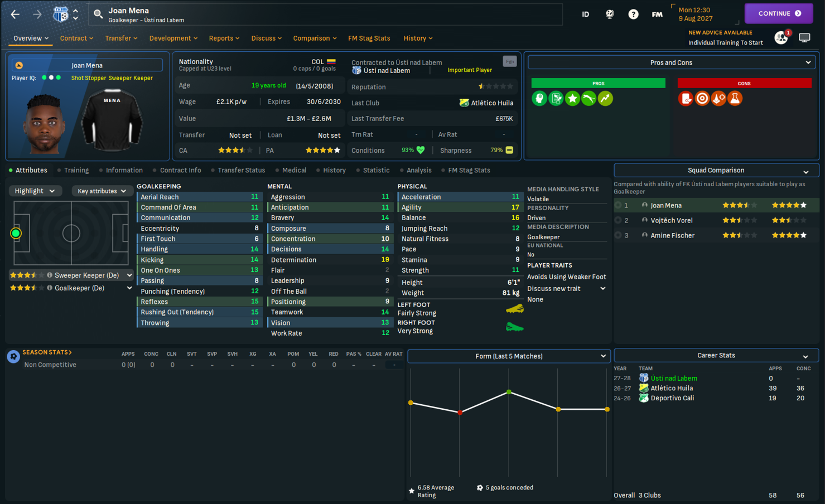Open the staff advice icon with badge 1
825x504 pixels.
tap(781, 37)
